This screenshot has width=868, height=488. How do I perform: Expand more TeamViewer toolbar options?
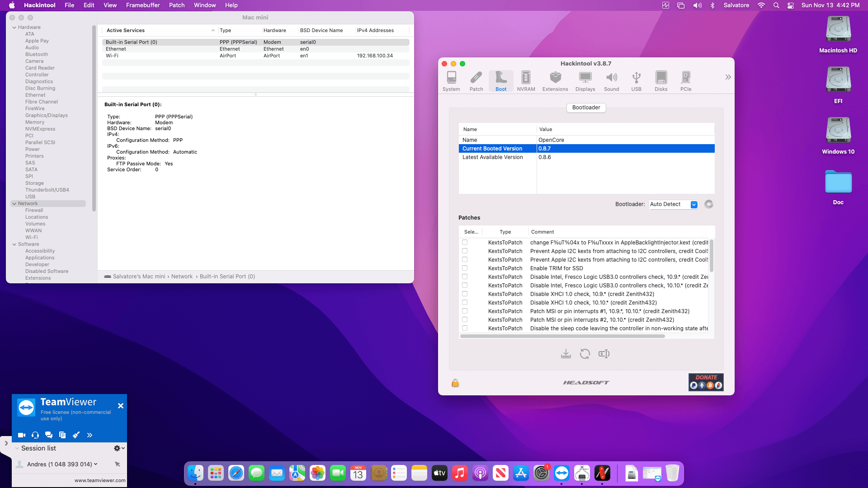pos(90,435)
